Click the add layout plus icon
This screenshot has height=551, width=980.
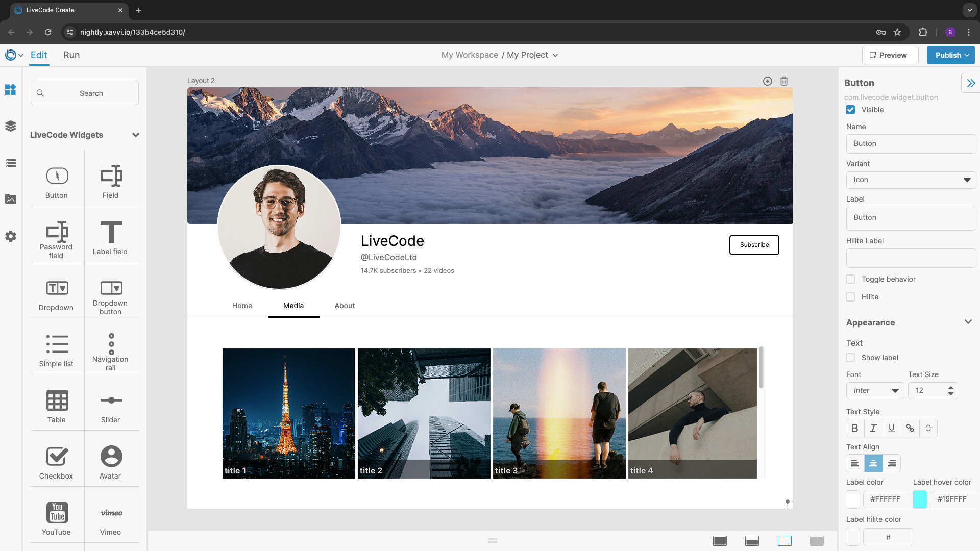point(767,81)
